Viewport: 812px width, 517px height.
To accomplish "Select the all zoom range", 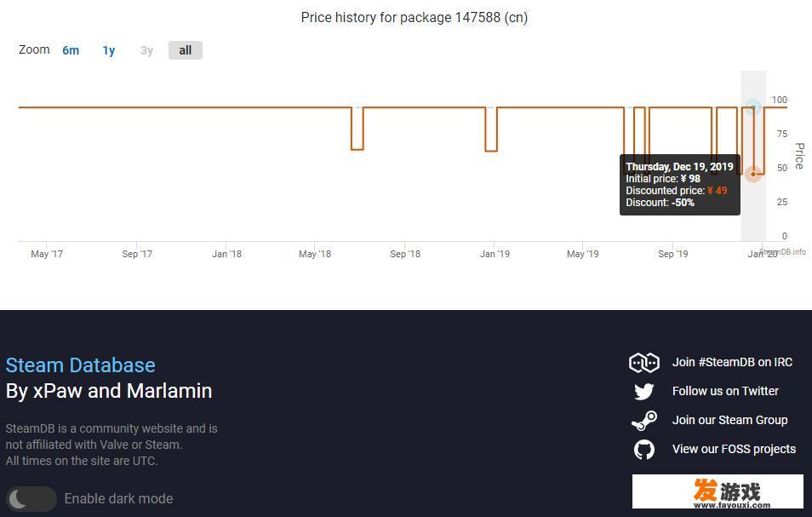I will click(x=186, y=50).
